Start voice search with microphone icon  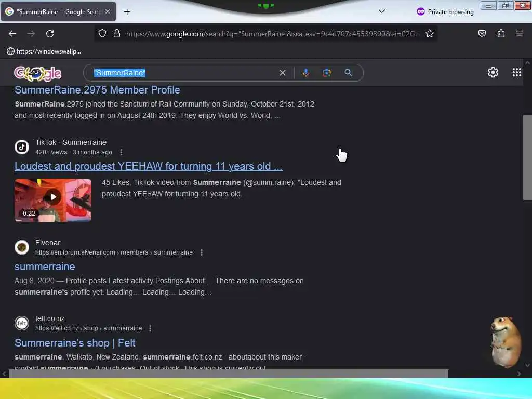[x=305, y=73]
